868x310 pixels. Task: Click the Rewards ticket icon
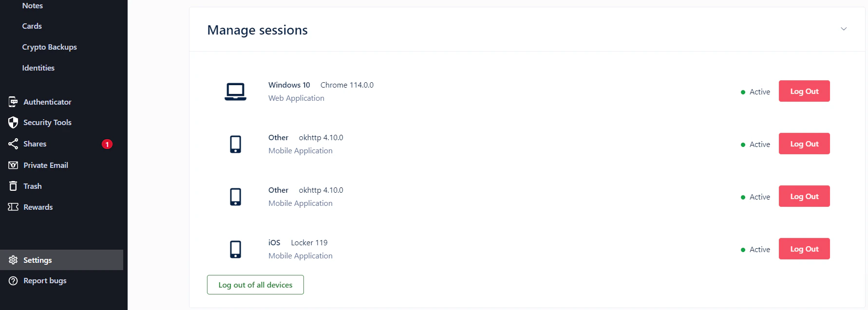tap(13, 207)
